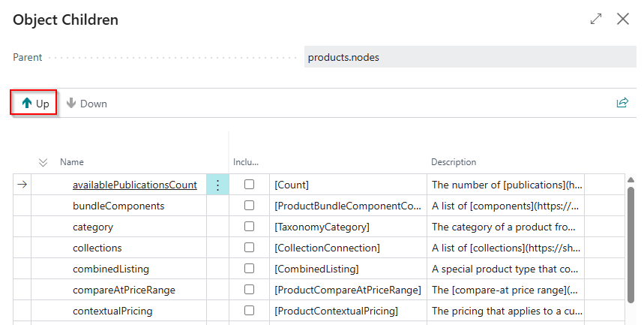Select the contextualPricing row name
The height and width of the screenshot is (325, 644).
tap(112, 311)
